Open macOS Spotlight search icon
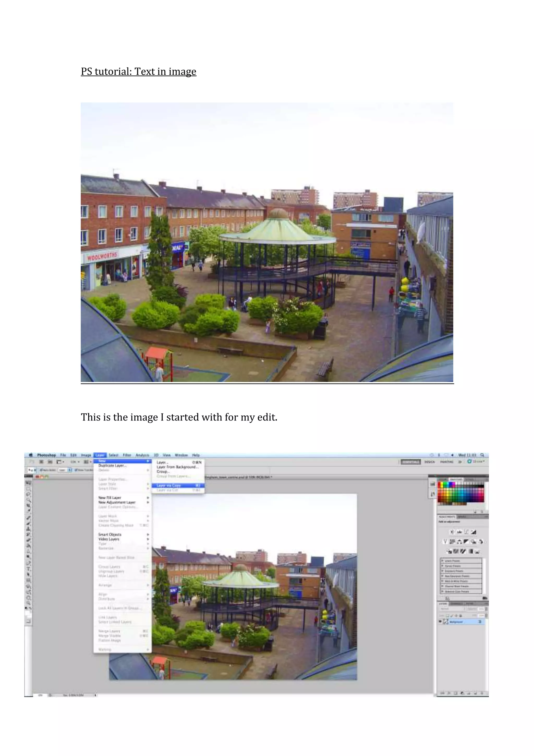 click(x=482, y=455)
